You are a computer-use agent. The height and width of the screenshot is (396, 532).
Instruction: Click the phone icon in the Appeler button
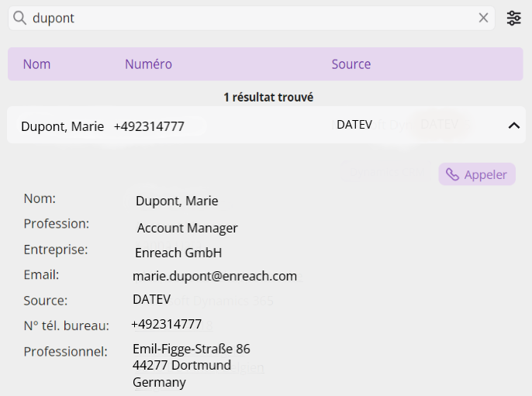[452, 174]
